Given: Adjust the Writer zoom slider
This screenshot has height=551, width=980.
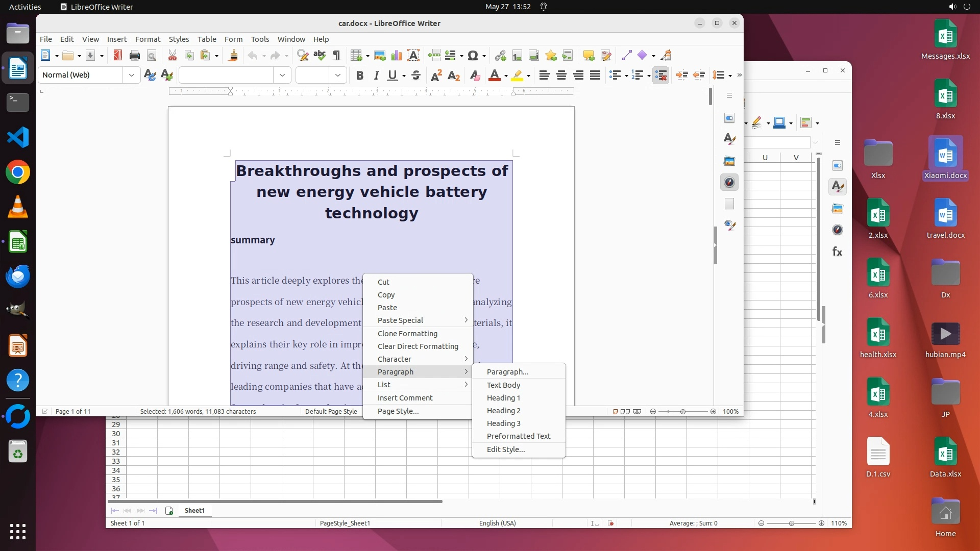Looking at the screenshot, I should 683,412.
